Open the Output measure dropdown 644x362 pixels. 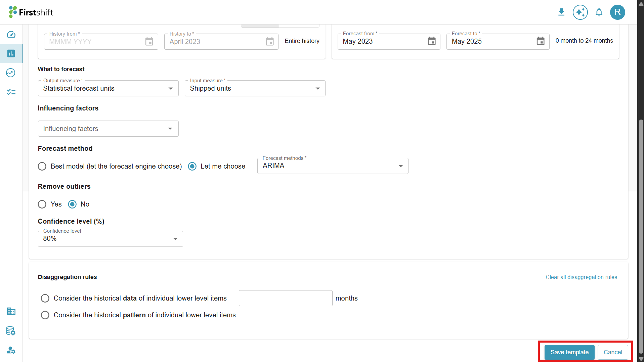108,88
